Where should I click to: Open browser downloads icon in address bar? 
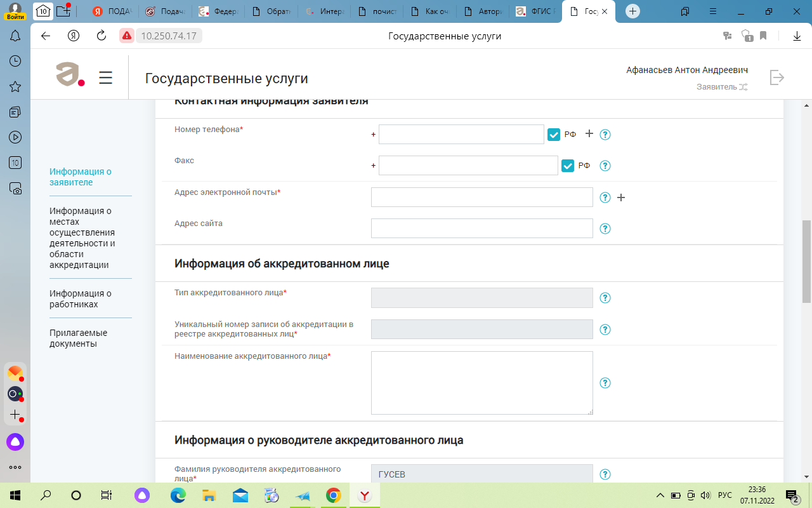click(x=797, y=36)
